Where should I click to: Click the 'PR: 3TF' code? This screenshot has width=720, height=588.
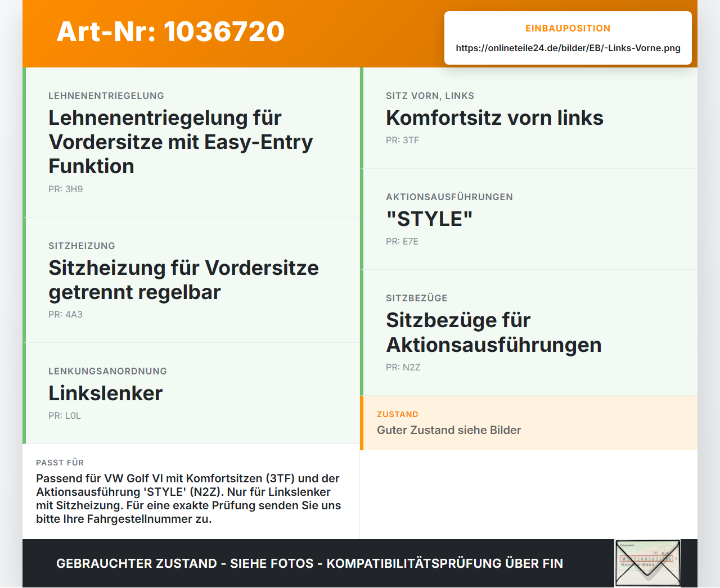[x=403, y=141]
